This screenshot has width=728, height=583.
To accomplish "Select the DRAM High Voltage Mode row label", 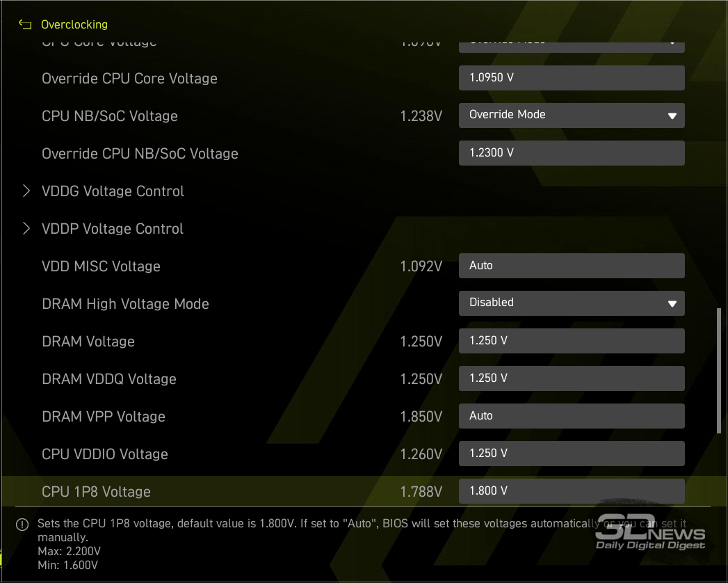I will pos(125,304).
